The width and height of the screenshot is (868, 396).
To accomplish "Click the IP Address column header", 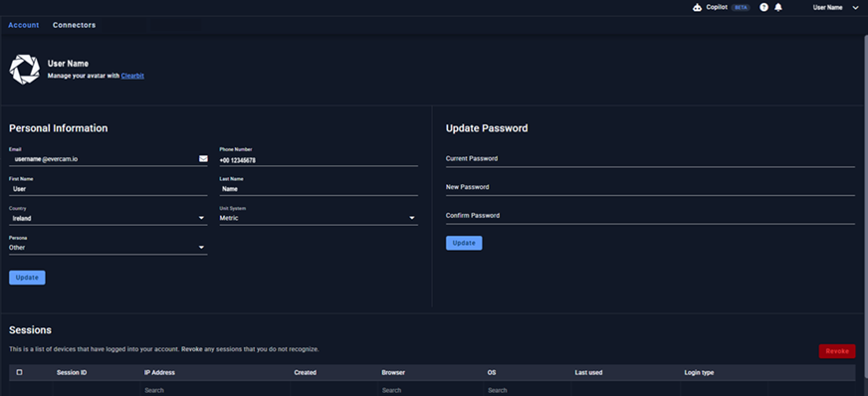I will click(159, 373).
